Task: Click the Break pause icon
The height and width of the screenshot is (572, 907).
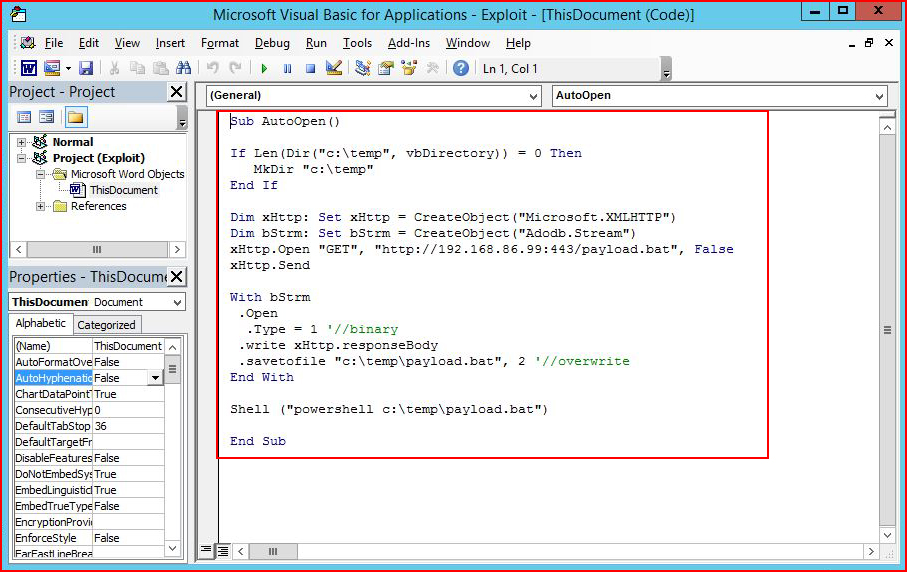Action: [287, 68]
